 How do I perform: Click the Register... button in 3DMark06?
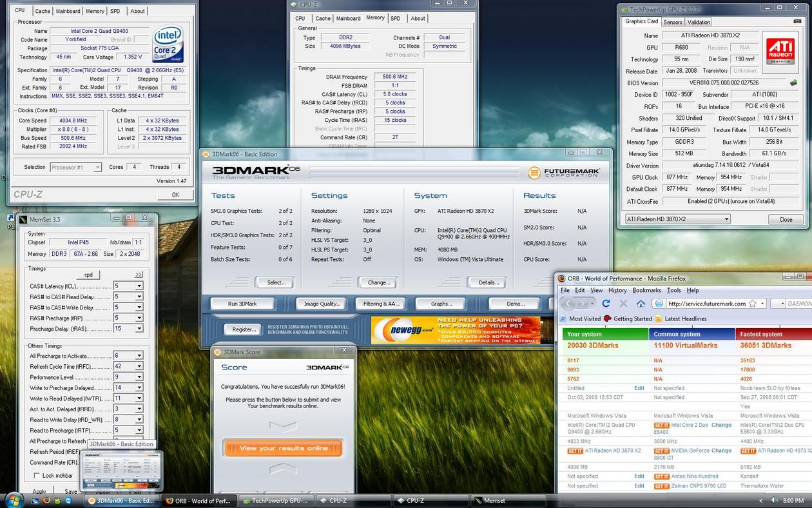243,329
